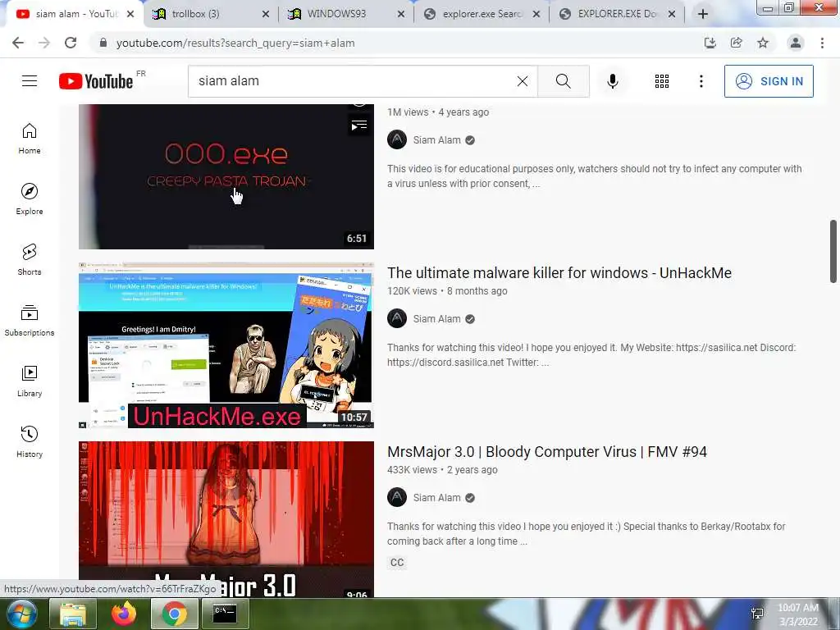
Task: Open Siam Alam avatar under MrsMajor video
Action: (x=397, y=498)
